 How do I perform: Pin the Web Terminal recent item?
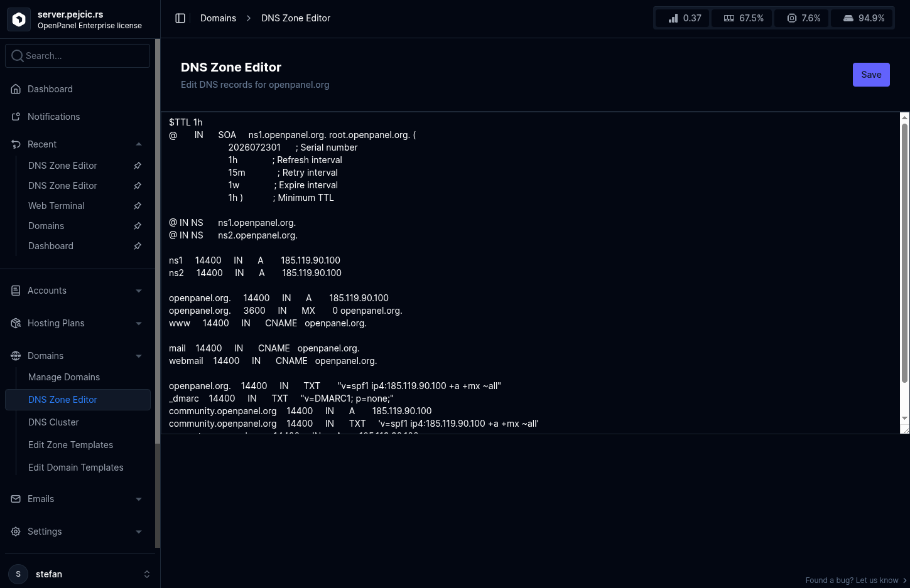click(x=138, y=206)
